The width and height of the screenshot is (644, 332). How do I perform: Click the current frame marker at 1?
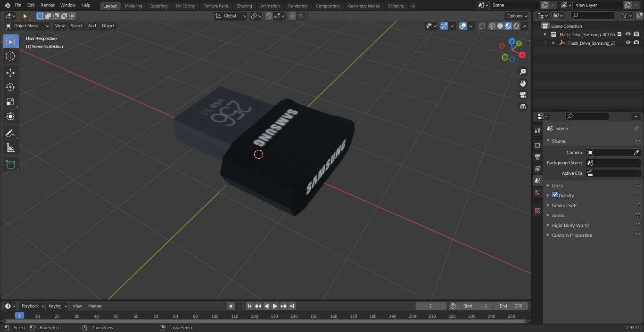click(19, 316)
